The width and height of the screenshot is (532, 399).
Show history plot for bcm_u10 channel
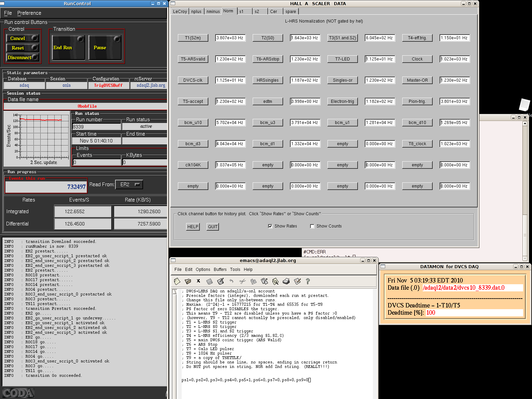pos(193,123)
